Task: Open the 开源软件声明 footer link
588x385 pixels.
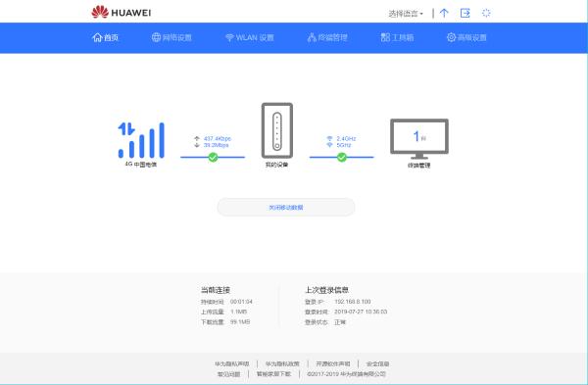Action: coord(333,364)
